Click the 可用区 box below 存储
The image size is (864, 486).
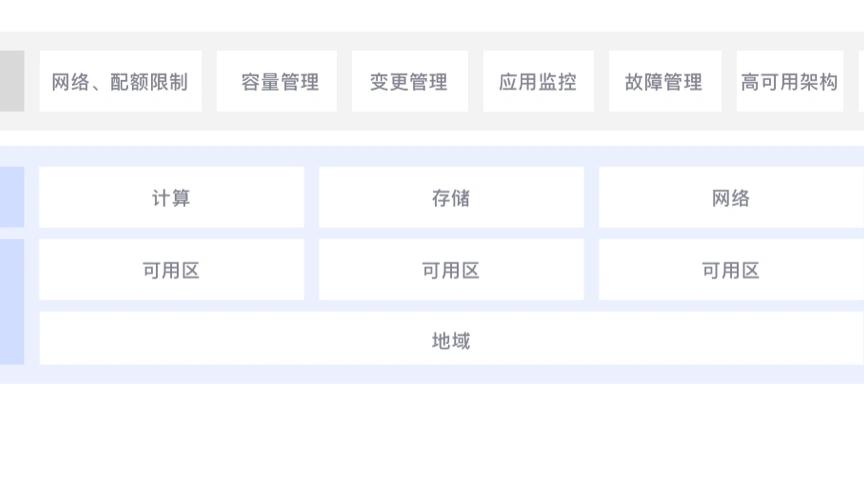[x=451, y=270]
